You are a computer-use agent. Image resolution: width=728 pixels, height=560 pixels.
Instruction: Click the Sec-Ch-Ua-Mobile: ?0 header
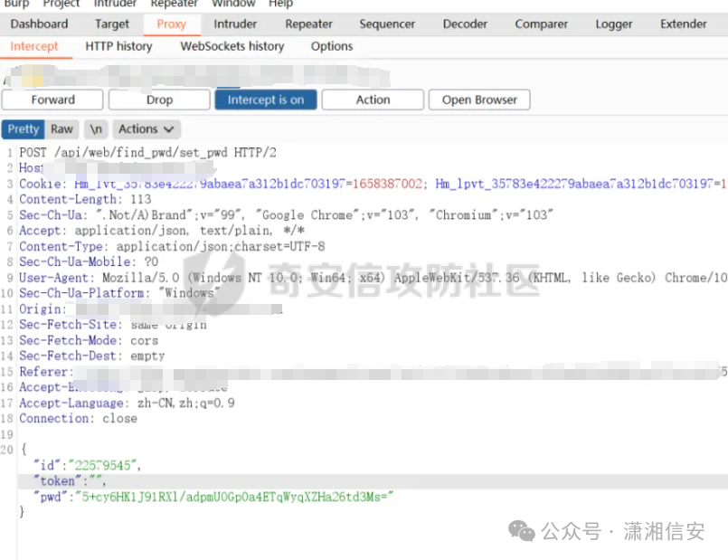point(89,261)
